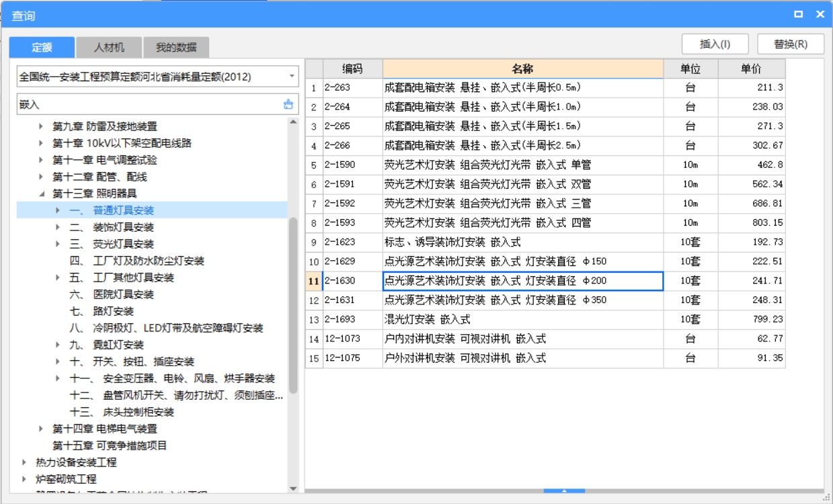Expand 第十章 10kV以下架空配电线路
This screenshot has width=833, height=504.
[x=42, y=143]
